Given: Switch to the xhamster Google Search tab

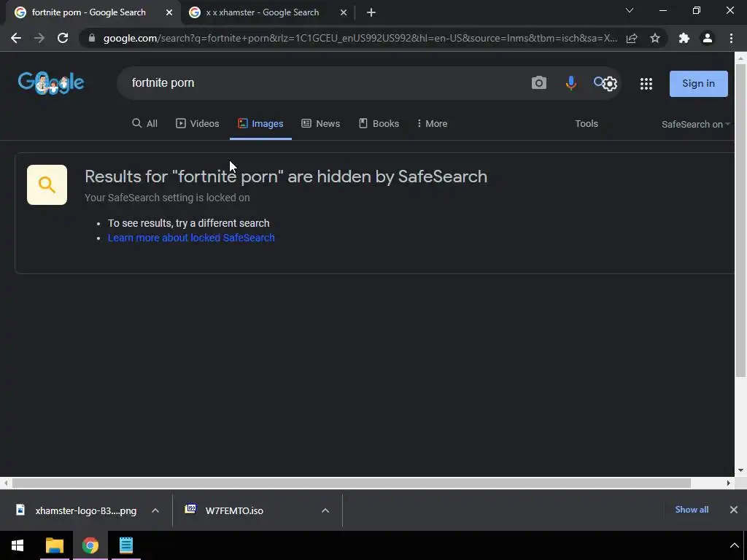Looking at the screenshot, I should tap(262, 12).
